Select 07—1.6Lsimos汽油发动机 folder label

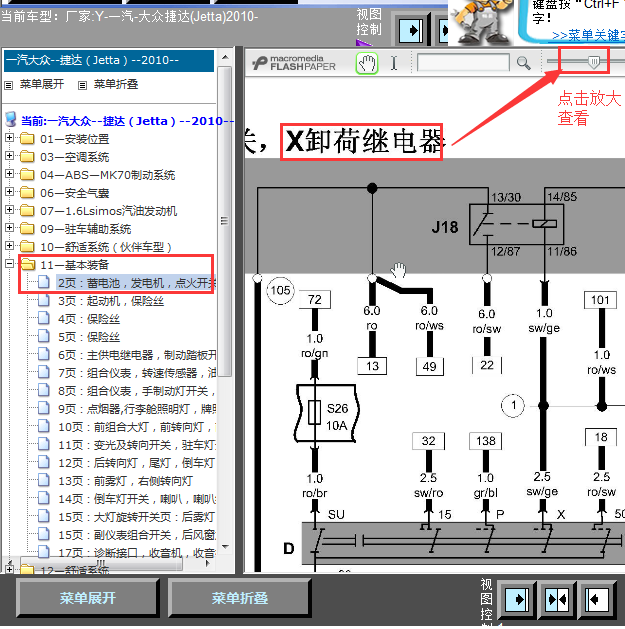click(108, 211)
